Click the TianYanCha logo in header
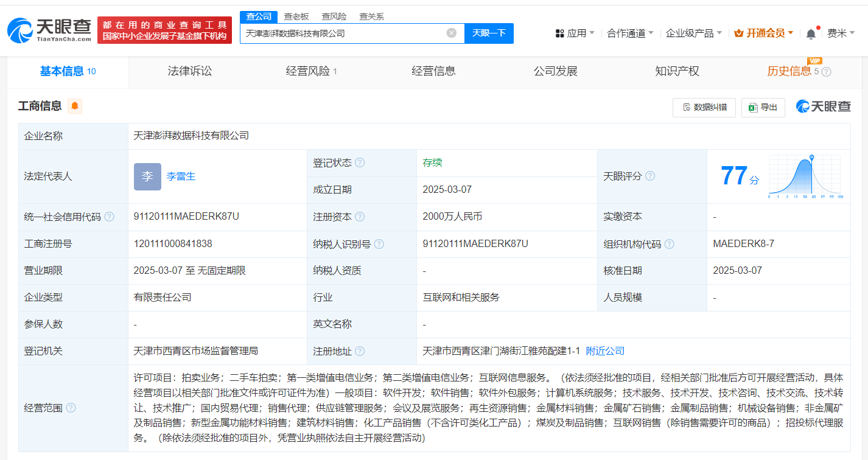The height and width of the screenshot is (460, 868). pyautogui.click(x=50, y=30)
